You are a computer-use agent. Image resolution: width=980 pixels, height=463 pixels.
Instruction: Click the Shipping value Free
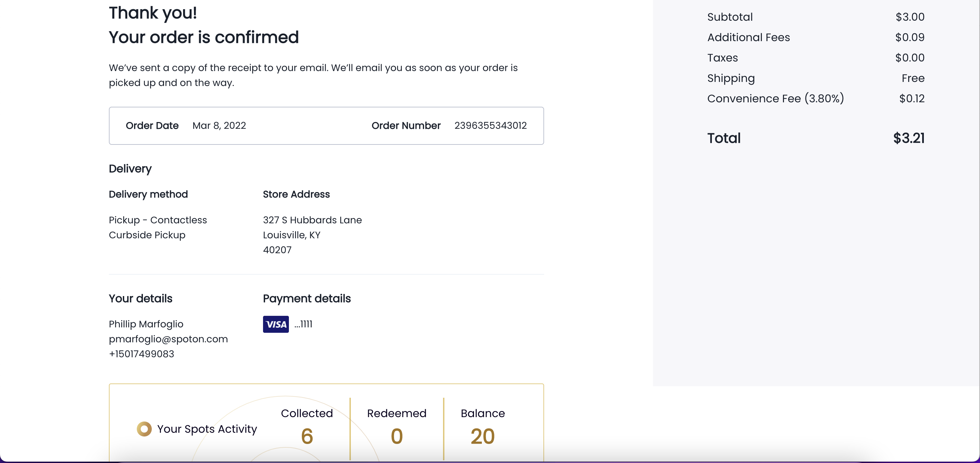(x=913, y=78)
